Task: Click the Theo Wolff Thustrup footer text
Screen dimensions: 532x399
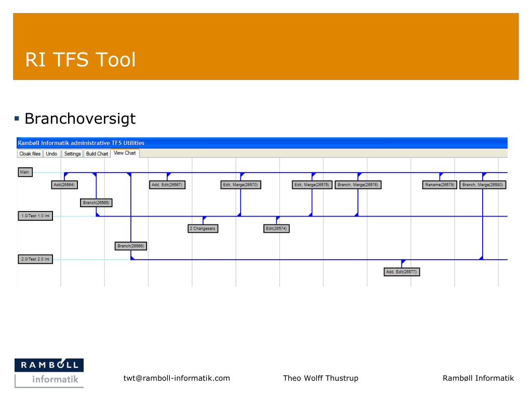Action: tap(321, 378)
